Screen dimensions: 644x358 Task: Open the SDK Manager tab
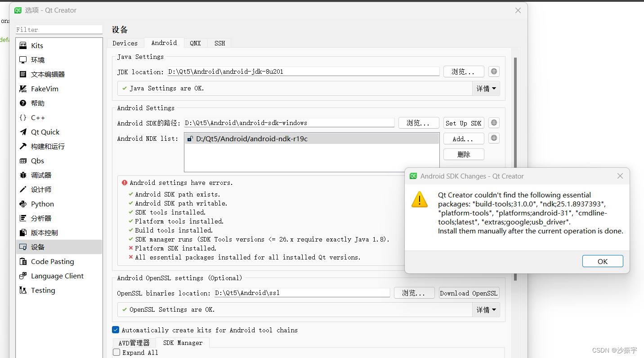click(x=183, y=343)
